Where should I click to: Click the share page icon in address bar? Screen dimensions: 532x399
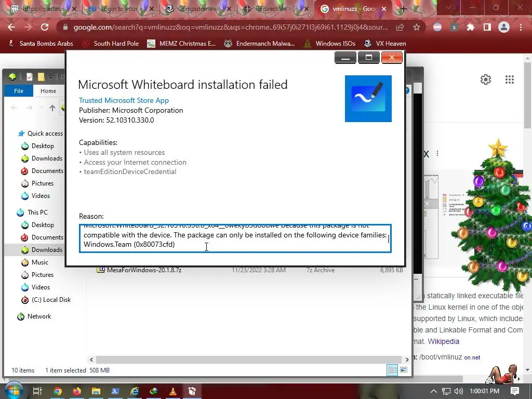tap(400, 27)
